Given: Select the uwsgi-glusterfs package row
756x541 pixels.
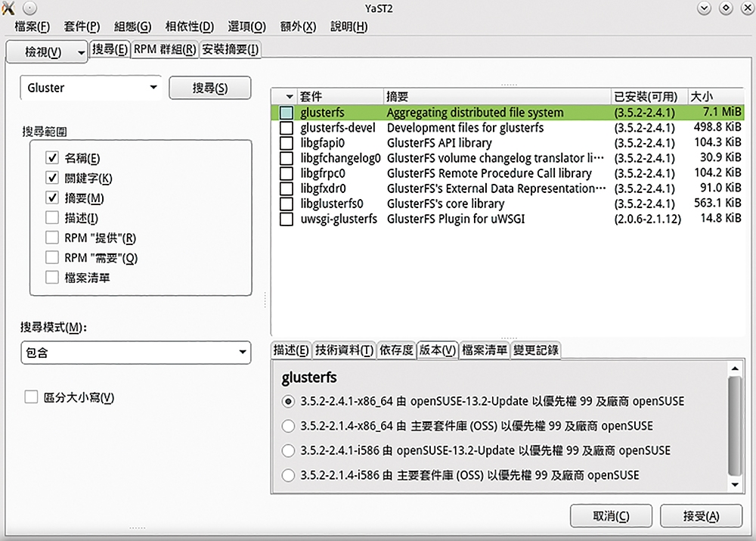Looking at the screenshot, I should pos(508,219).
